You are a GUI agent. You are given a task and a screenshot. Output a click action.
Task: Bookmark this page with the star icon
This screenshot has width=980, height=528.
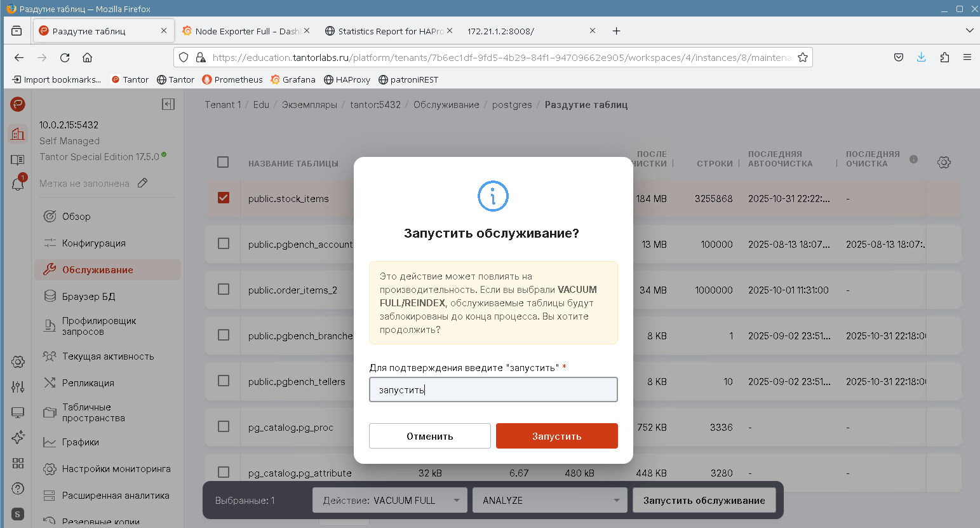coord(803,58)
